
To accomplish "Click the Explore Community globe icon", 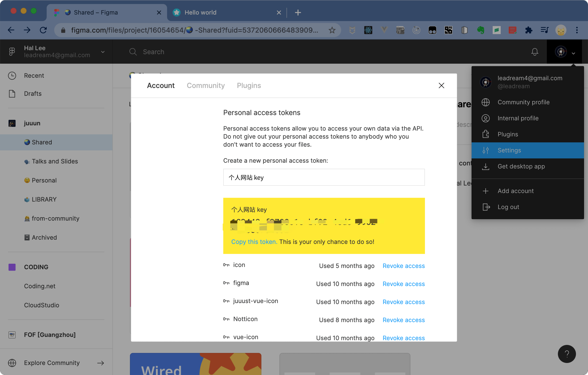I will (x=12, y=363).
